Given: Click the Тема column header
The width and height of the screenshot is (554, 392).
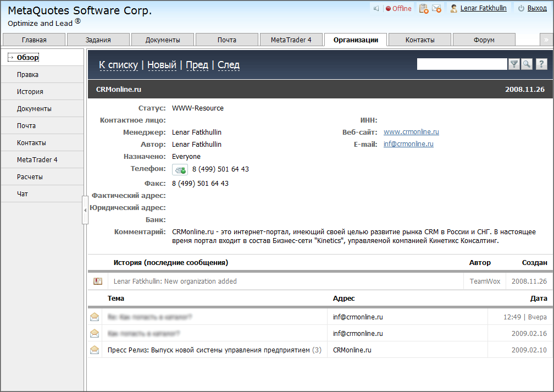Looking at the screenshot, I should (116, 299).
